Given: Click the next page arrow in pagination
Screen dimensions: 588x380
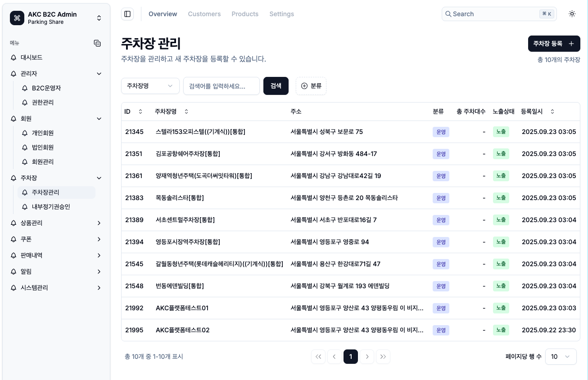Looking at the screenshot, I should (367, 357).
